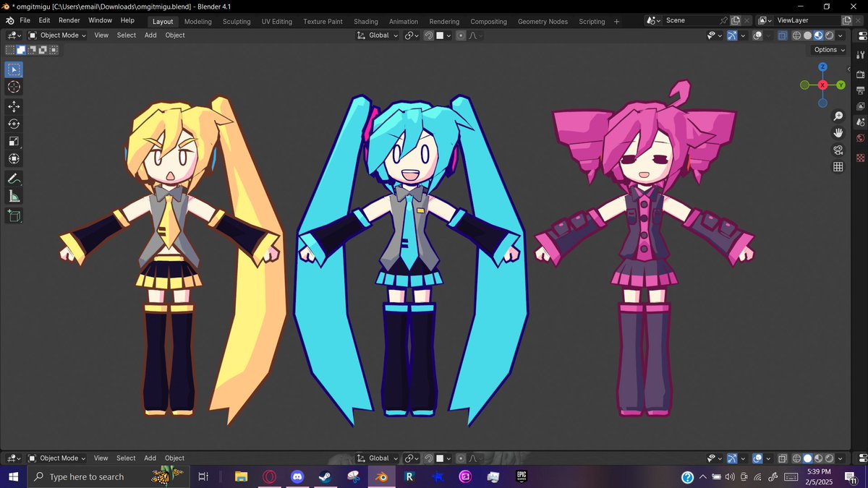This screenshot has width=868, height=488.
Task: Switch to the Modeling workspace tab
Action: click(x=198, y=22)
